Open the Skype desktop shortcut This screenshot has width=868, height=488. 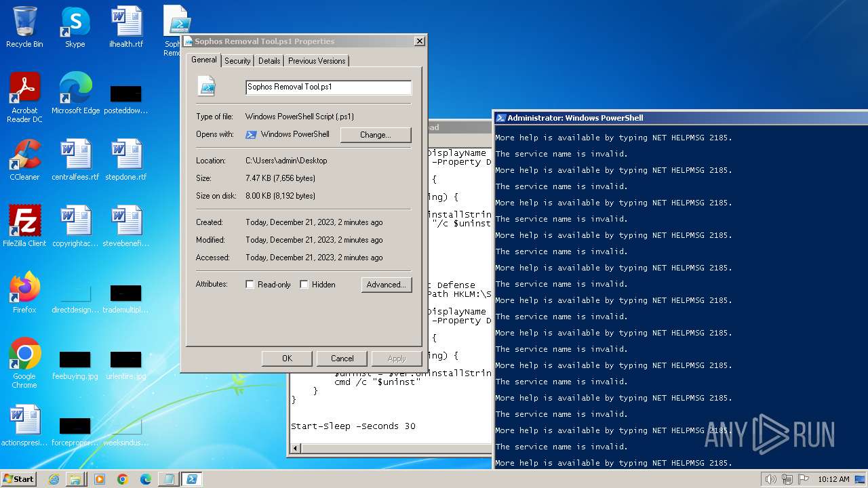pos(75,27)
